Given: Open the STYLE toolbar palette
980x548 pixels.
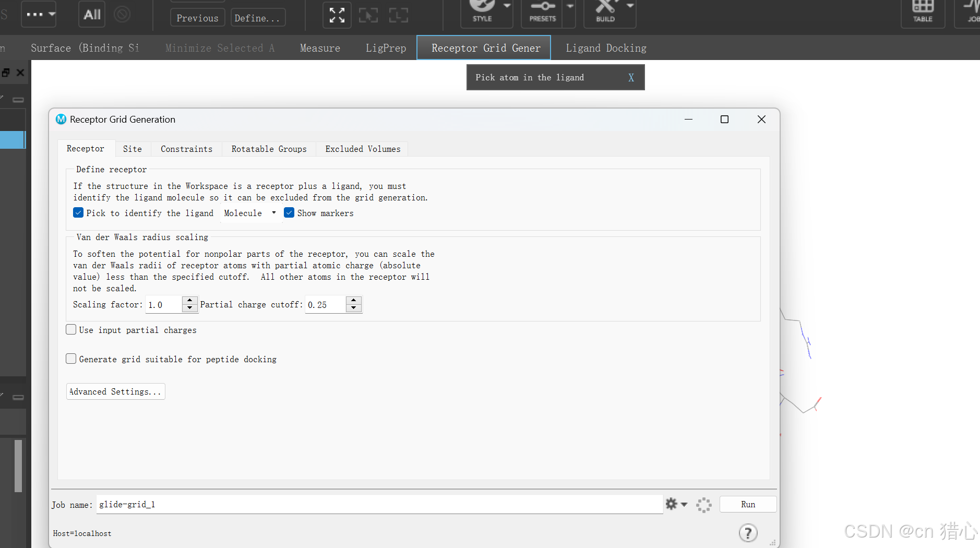Looking at the screenshot, I should click(482, 11).
